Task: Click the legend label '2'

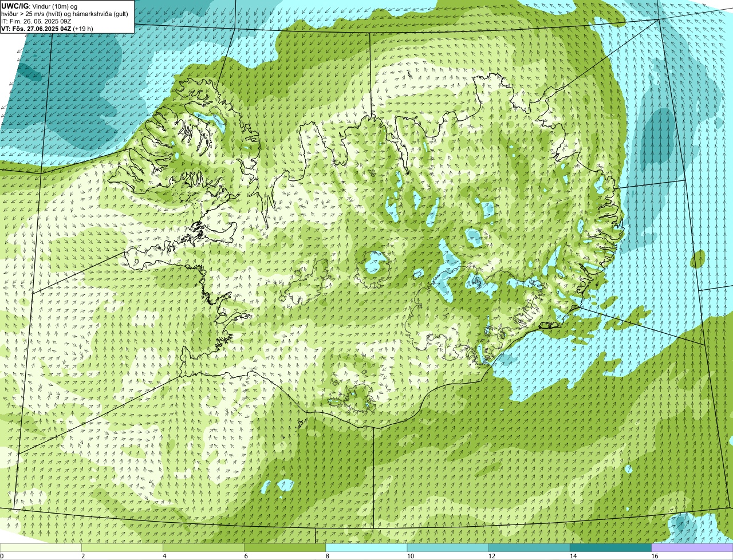Action: (83, 556)
